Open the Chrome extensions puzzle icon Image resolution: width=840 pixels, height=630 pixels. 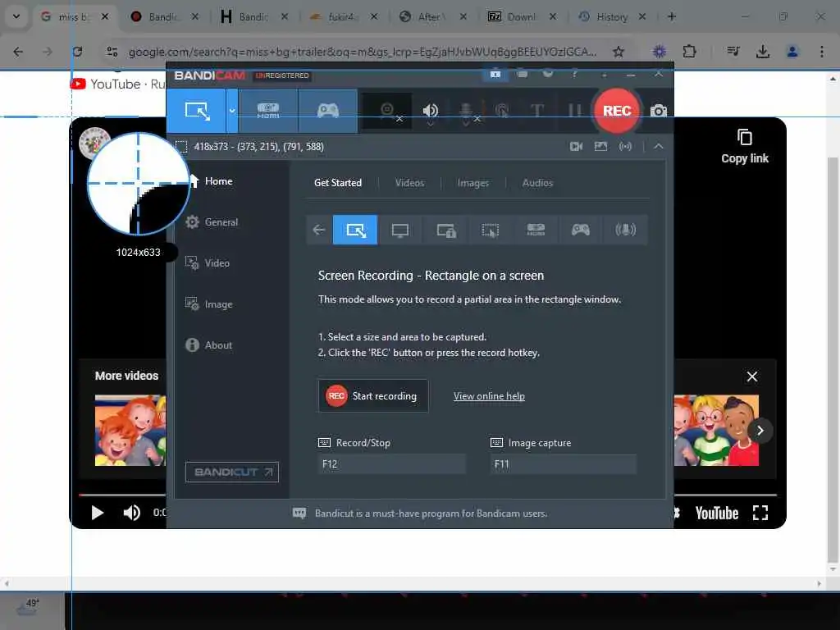pyautogui.click(x=689, y=52)
